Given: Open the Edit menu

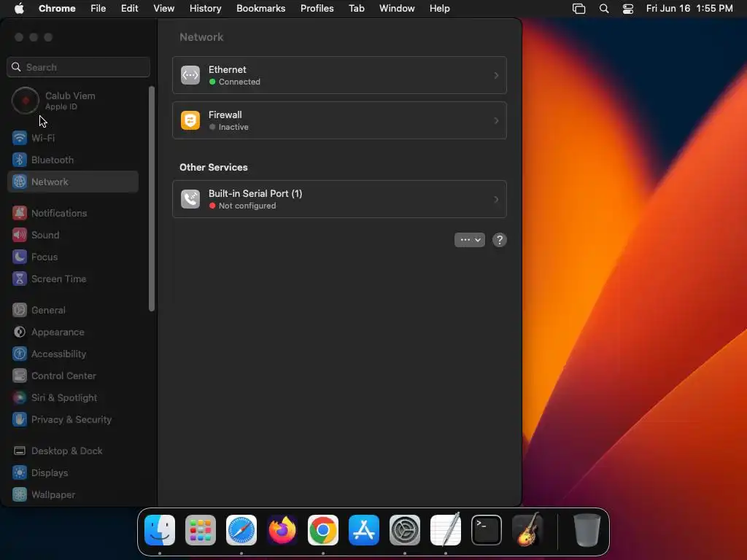Looking at the screenshot, I should (x=130, y=9).
